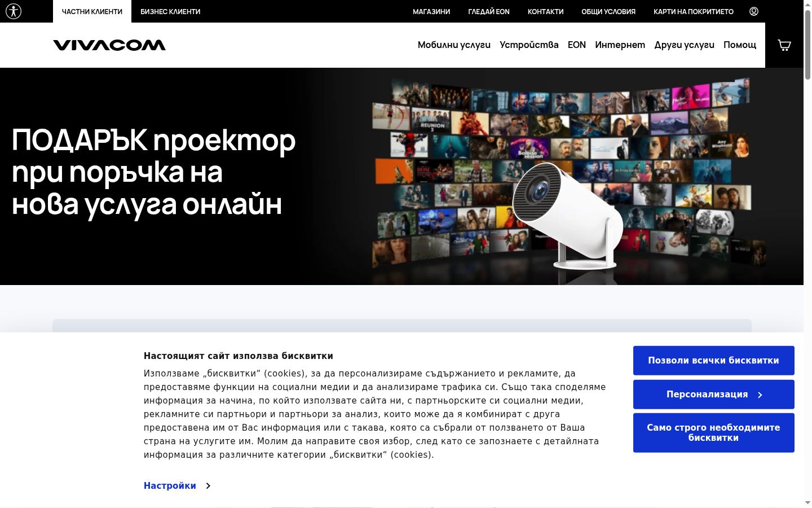Open Общи условия link
The height and width of the screenshot is (508, 812).
[608, 11]
